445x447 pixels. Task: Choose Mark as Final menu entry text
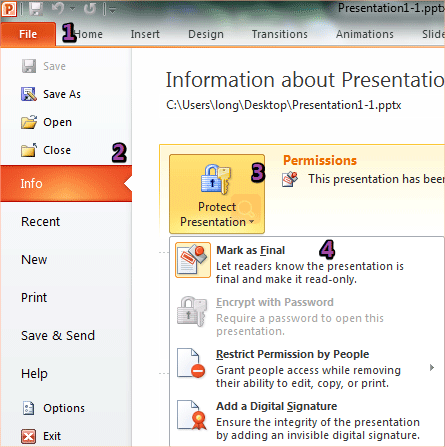point(251,250)
